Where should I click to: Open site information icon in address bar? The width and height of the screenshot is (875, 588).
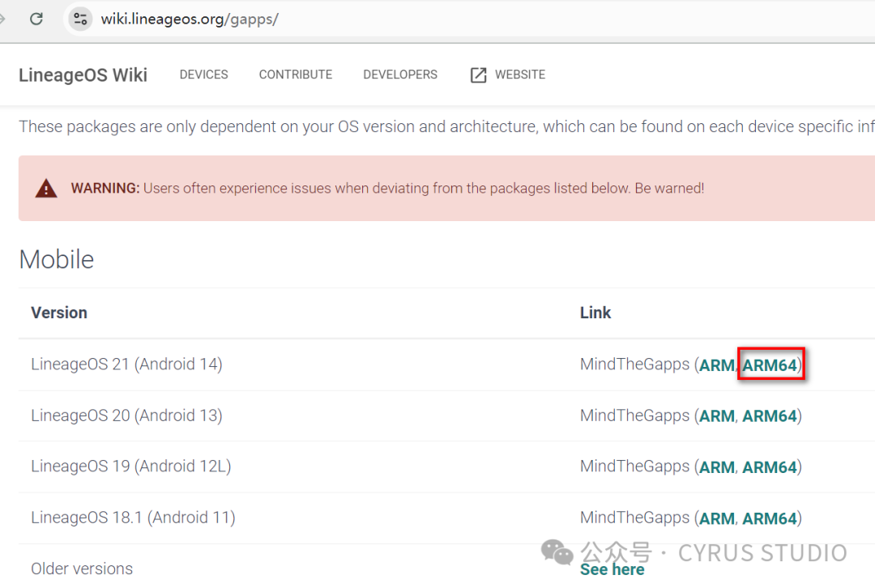click(x=80, y=19)
